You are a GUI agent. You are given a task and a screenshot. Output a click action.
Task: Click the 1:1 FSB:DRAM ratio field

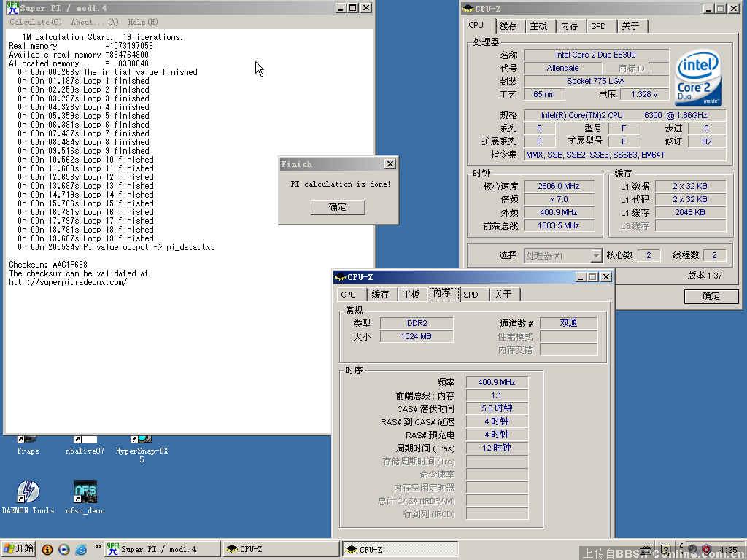496,396
